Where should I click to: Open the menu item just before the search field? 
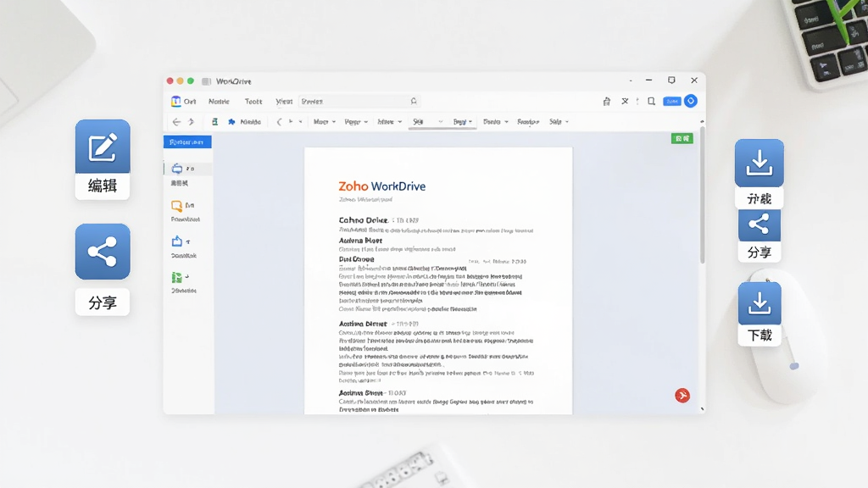284,102
